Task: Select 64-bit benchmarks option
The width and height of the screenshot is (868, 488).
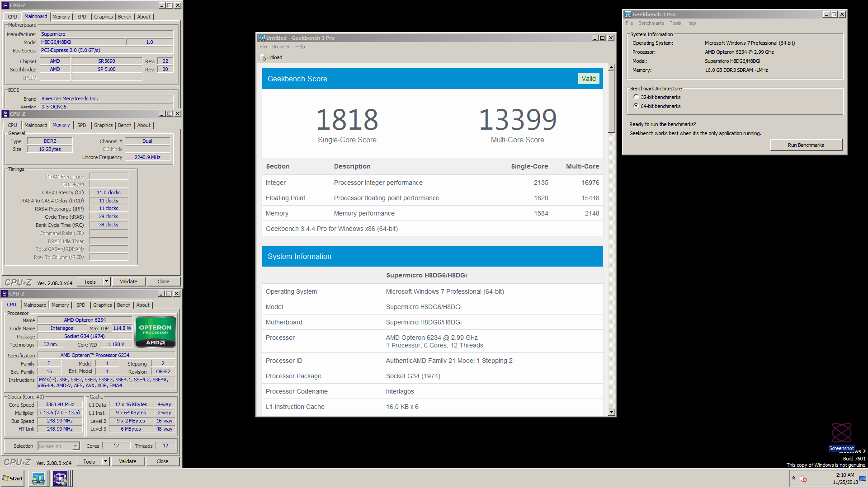Action: (x=636, y=106)
